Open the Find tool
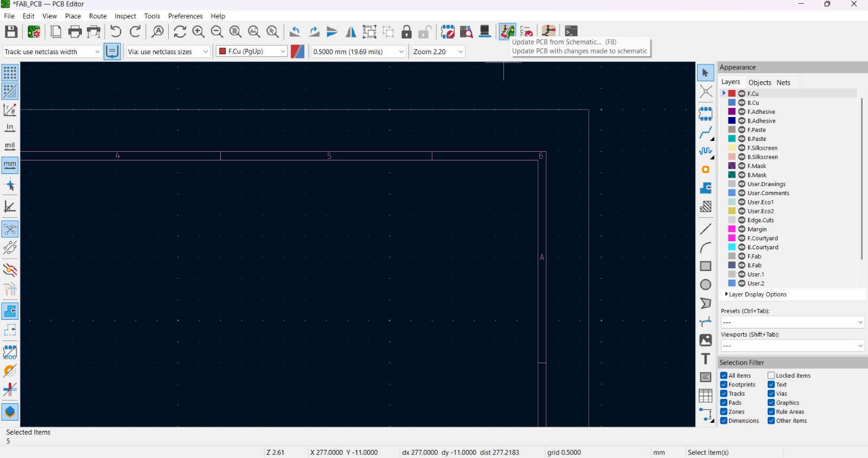Screen dimensions: 868x458 tap(157, 32)
